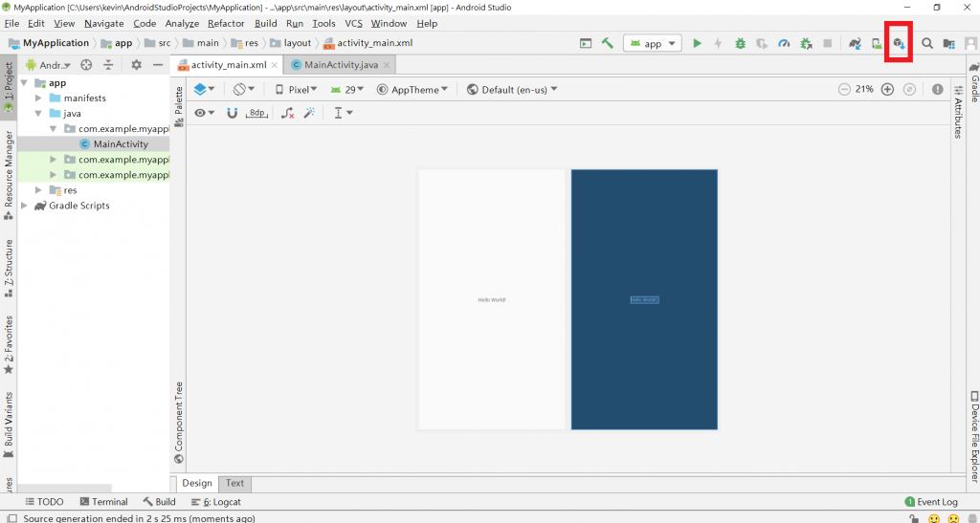
Task: Toggle the Palette side panel
Action: pos(178,106)
